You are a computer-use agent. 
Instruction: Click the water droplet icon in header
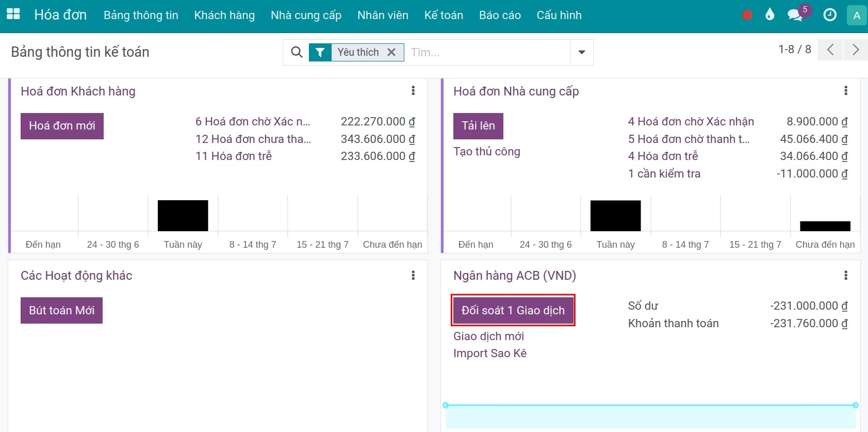(769, 14)
